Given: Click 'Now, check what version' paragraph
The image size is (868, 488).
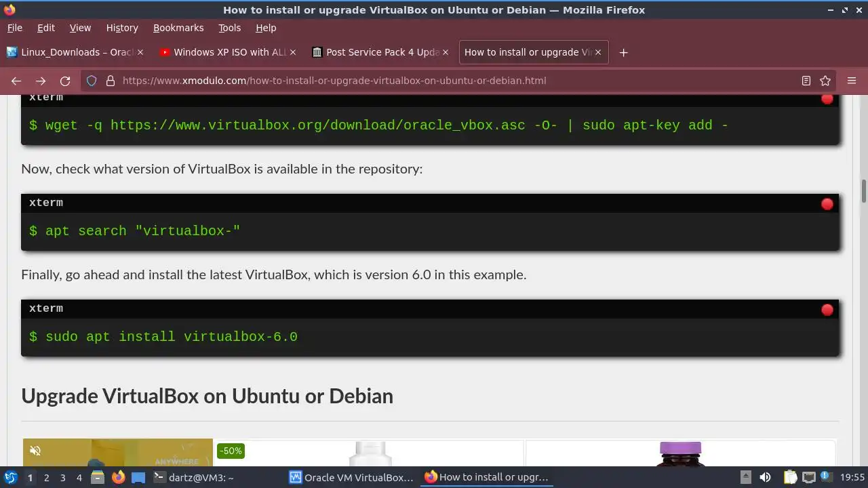Looking at the screenshot, I should (x=222, y=169).
